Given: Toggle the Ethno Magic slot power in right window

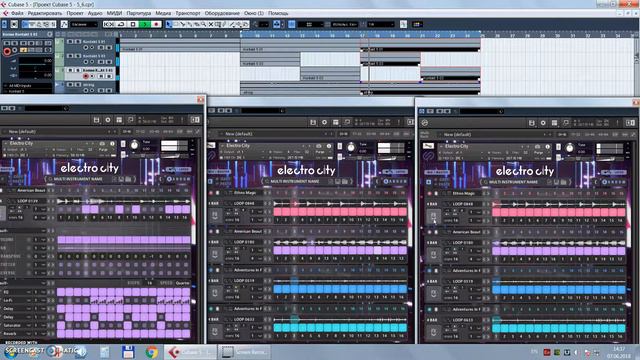Looking at the screenshot, I should coord(429,193).
